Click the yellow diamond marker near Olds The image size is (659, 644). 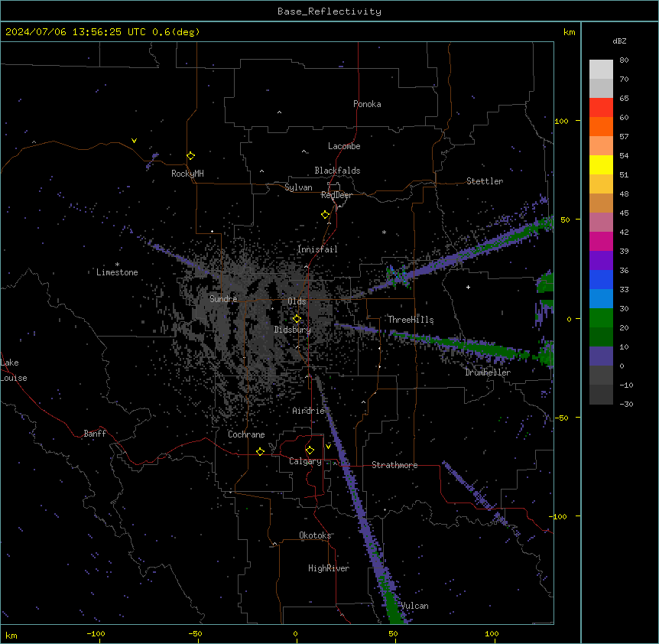(x=297, y=319)
